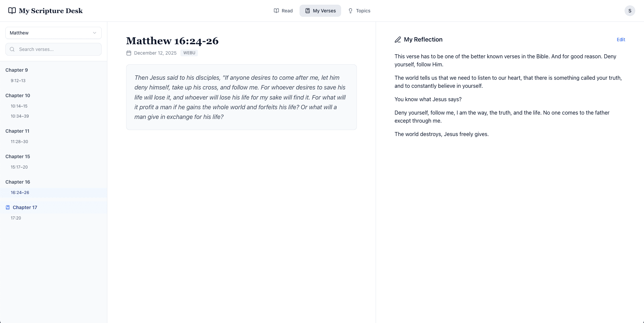Select the Read book icon

click(x=276, y=10)
